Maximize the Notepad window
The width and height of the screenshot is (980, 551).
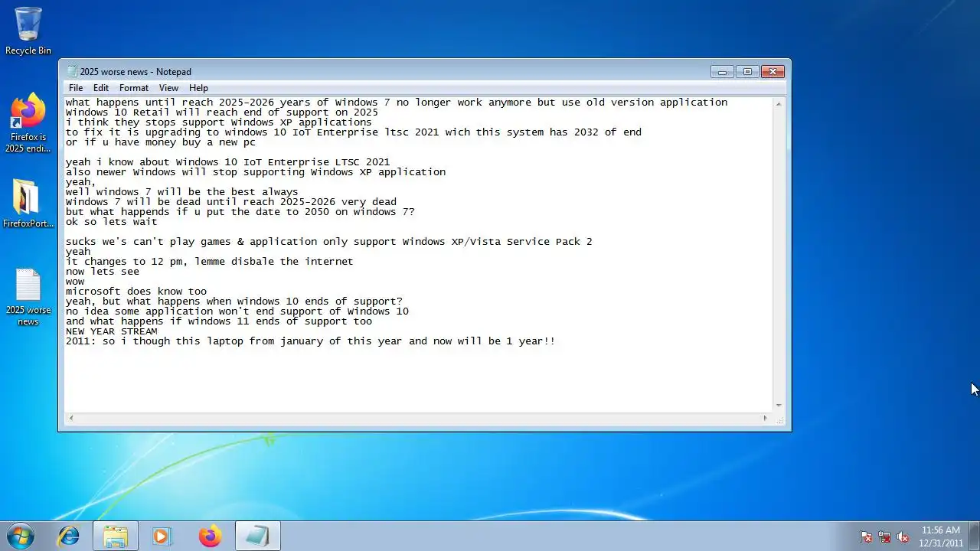[747, 72]
